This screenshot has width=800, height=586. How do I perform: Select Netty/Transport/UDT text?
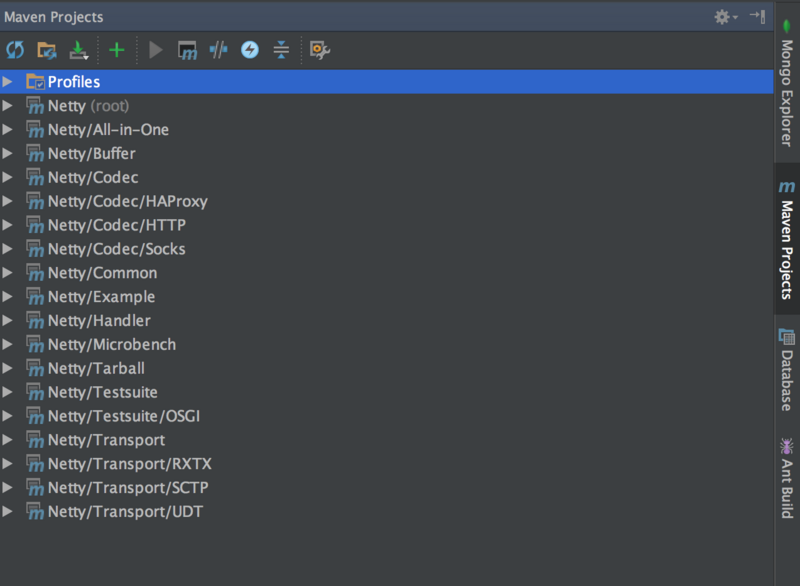click(126, 512)
